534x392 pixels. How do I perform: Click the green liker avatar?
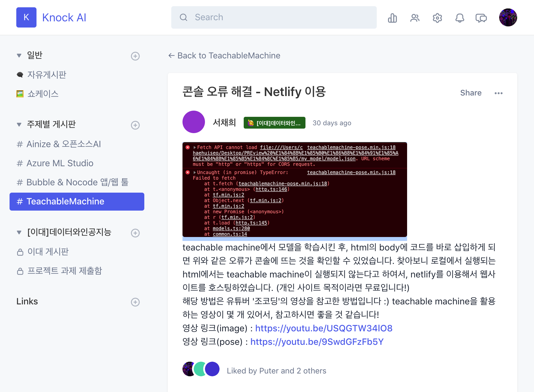coord(200,369)
